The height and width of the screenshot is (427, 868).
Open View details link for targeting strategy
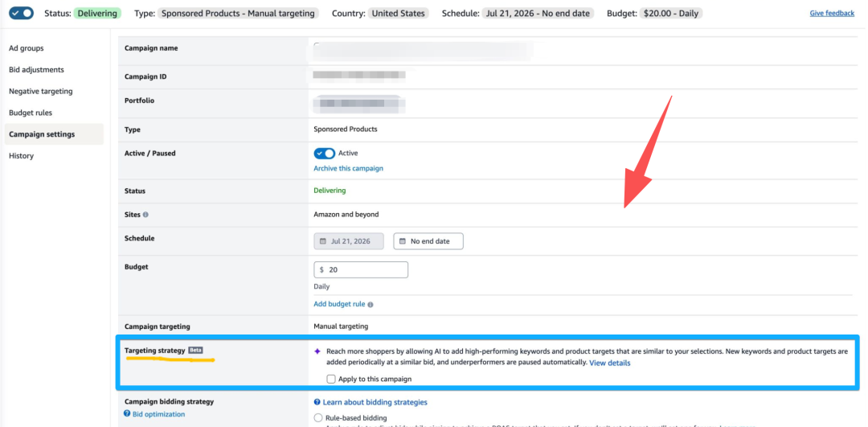[609, 363]
